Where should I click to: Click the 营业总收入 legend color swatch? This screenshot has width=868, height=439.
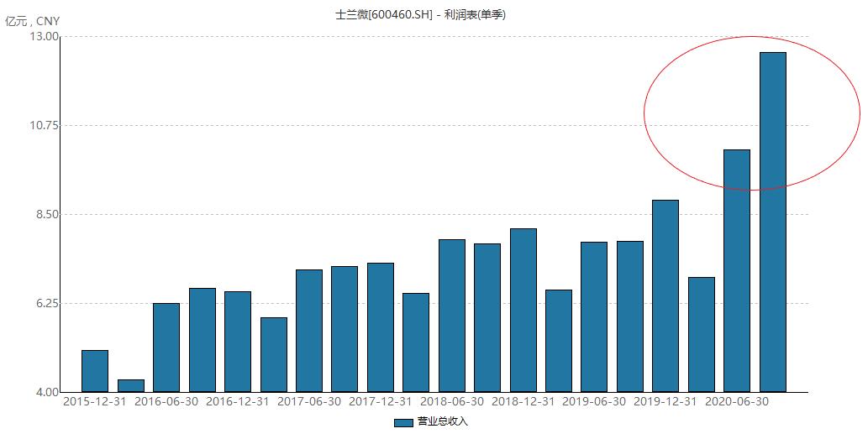pyautogui.click(x=403, y=422)
